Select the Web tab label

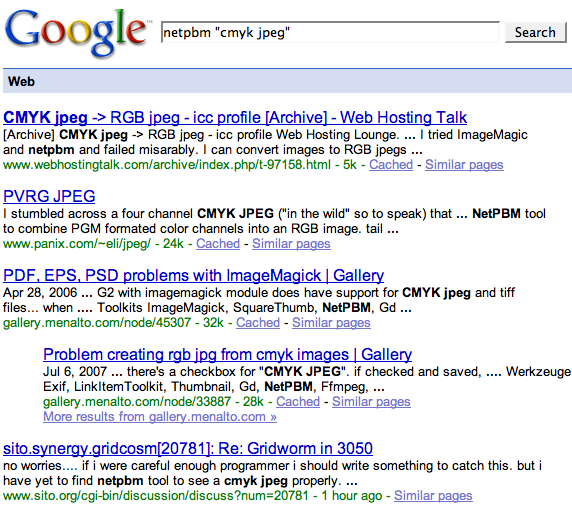21,81
